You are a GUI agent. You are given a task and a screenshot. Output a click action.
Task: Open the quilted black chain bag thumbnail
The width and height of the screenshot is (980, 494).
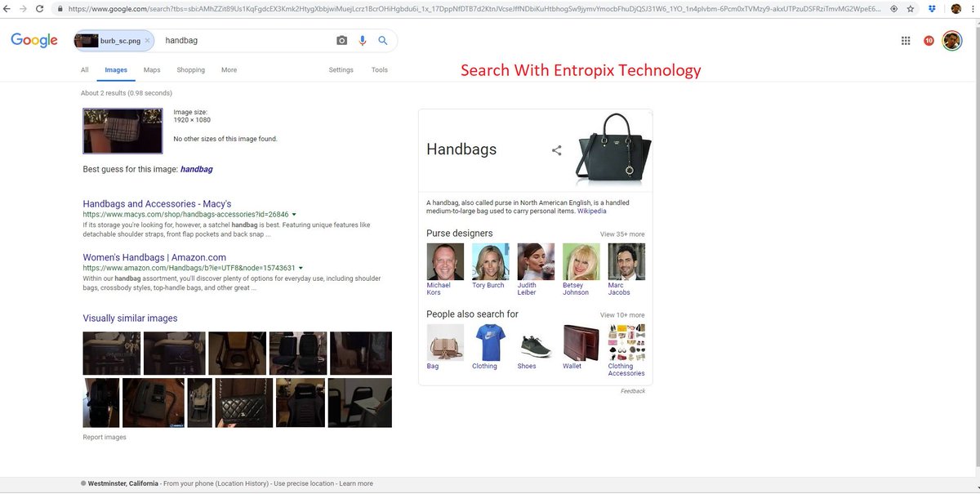(x=243, y=403)
